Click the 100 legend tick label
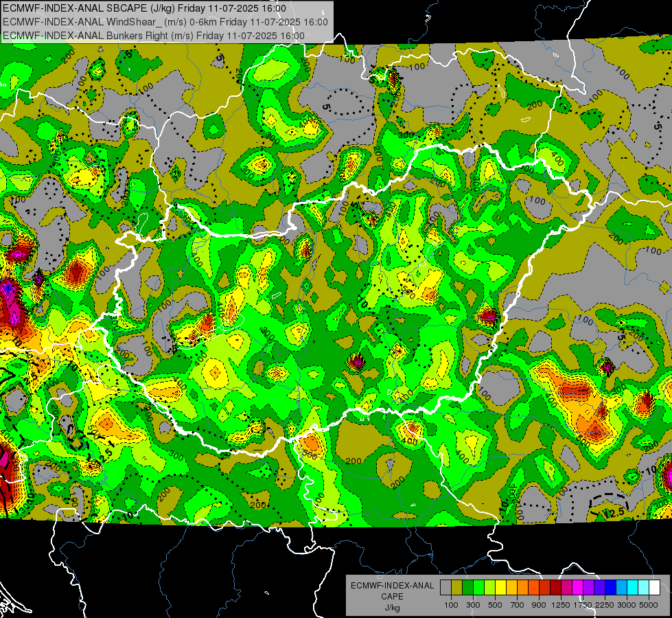The image size is (672, 618). tap(451, 605)
